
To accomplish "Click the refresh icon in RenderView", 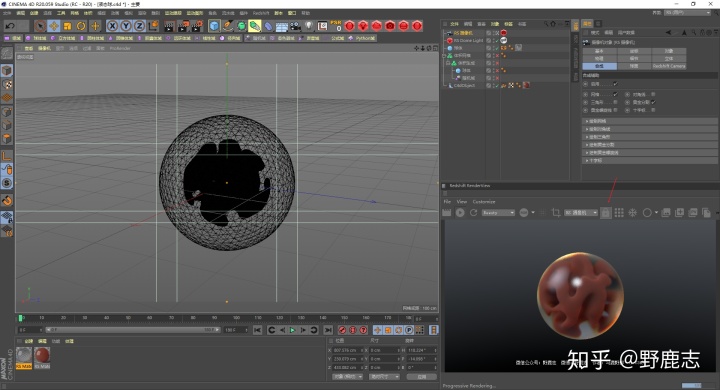I will point(473,213).
